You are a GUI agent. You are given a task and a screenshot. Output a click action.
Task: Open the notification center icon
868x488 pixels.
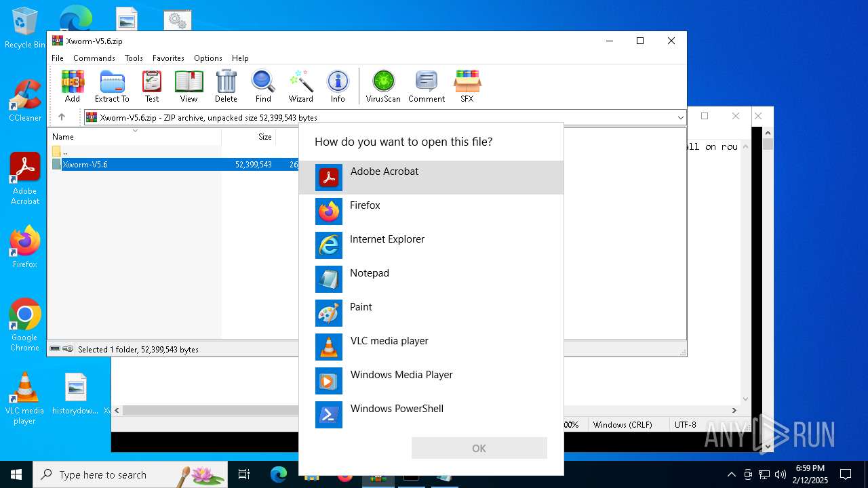[x=846, y=474]
